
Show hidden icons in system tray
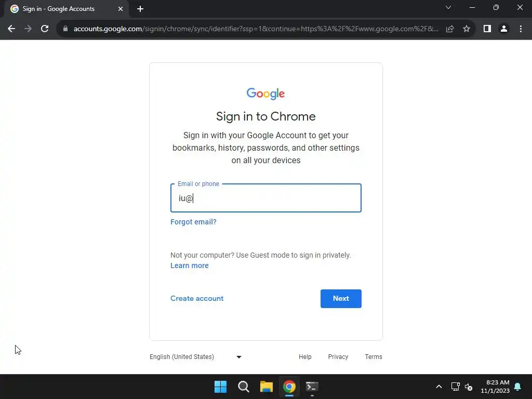438,387
